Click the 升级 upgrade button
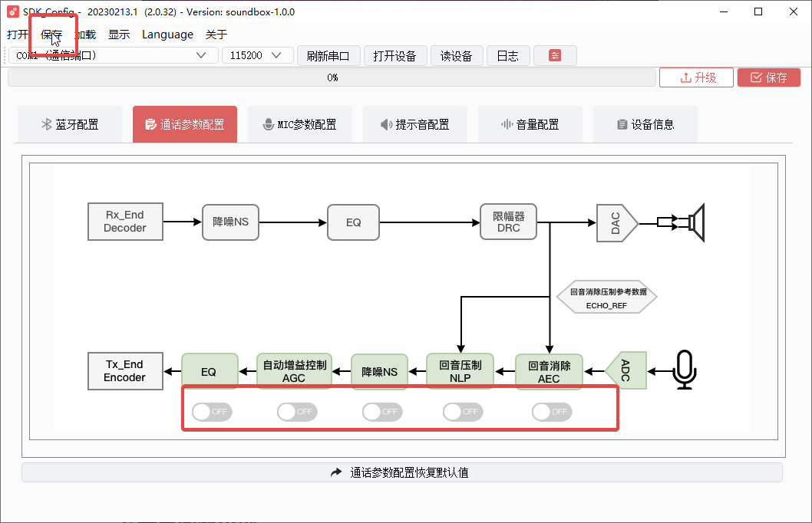Screen dimensions: 812x523 697,77
